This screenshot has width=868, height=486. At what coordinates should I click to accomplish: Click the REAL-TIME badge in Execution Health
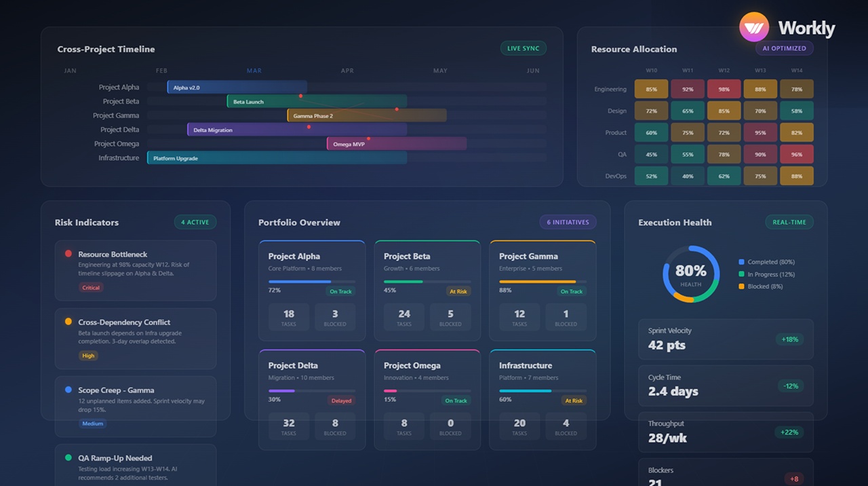click(789, 222)
